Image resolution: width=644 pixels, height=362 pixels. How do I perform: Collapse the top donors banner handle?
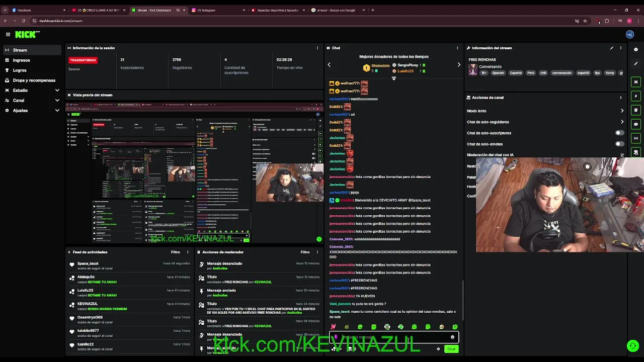tap(393, 78)
